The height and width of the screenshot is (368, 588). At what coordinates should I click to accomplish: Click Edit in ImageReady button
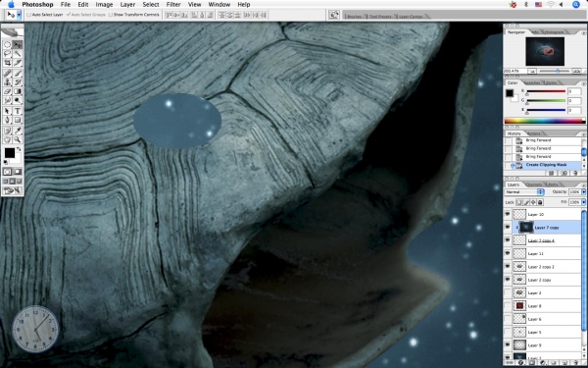point(13,190)
